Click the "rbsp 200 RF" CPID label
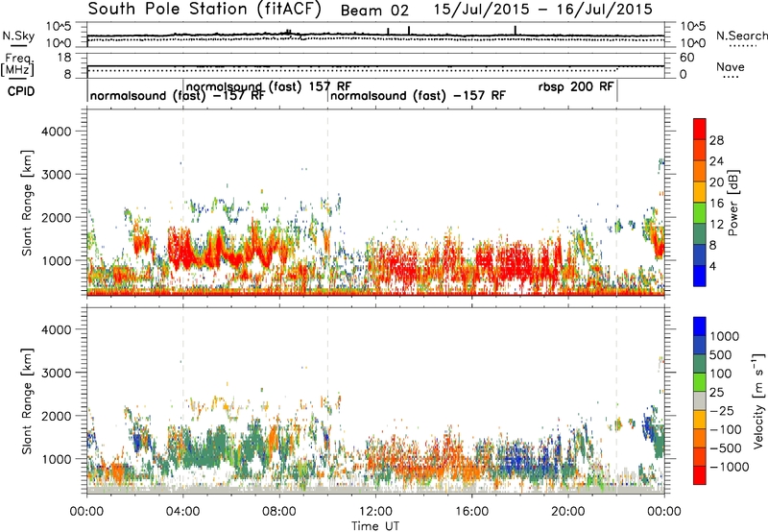Viewport: 768px width, 532px height. 575,86
